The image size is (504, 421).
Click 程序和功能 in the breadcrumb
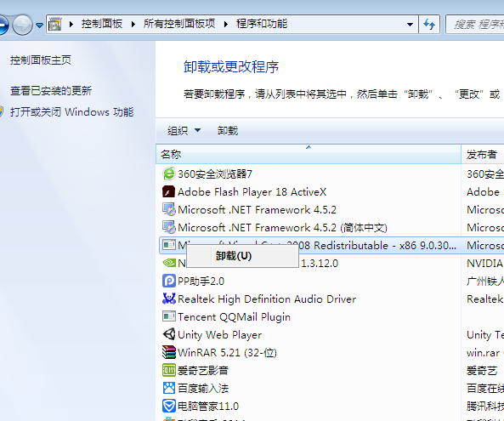(x=262, y=24)
